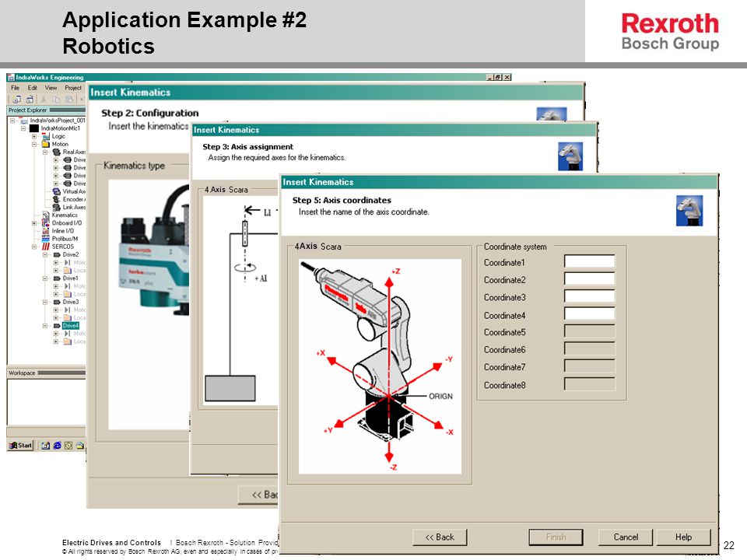
Task: Click the Back button in Step 5 dialog
Action: 440,537
